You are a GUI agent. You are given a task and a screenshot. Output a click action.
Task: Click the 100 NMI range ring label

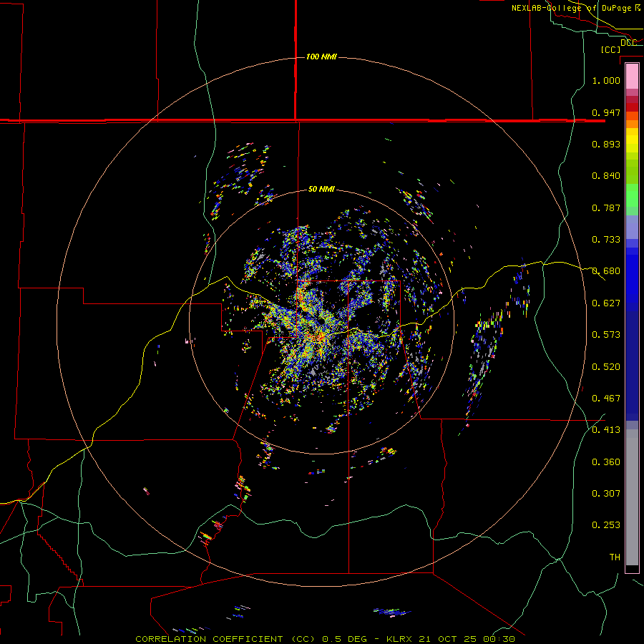pos(321,57)
